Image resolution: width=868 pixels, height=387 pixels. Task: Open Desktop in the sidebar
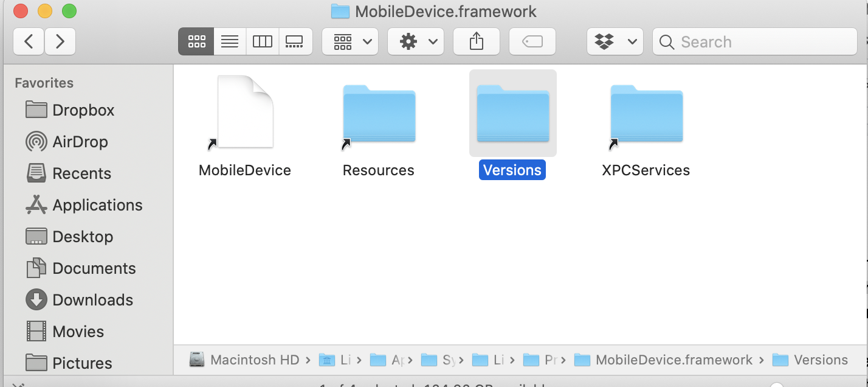click(69, 237)
